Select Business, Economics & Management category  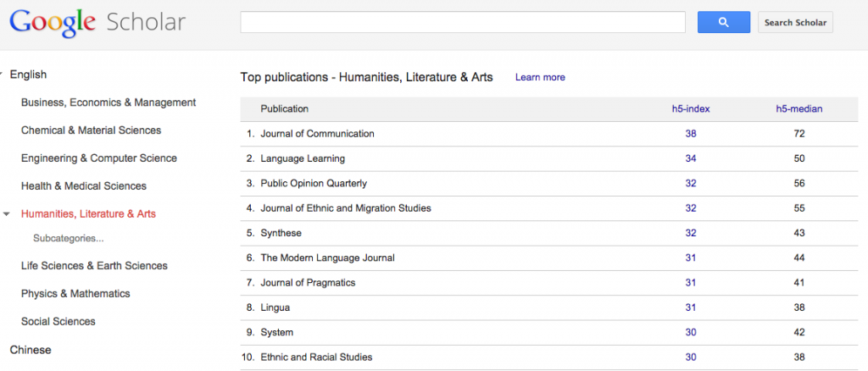click(x=108, y=102)
